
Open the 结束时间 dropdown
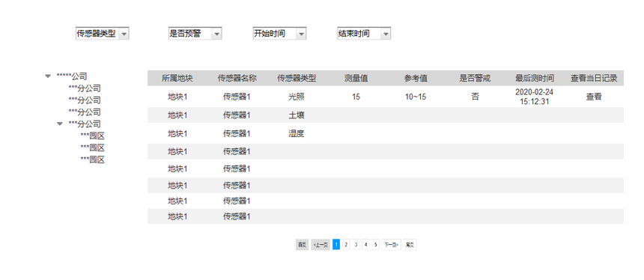364,34
